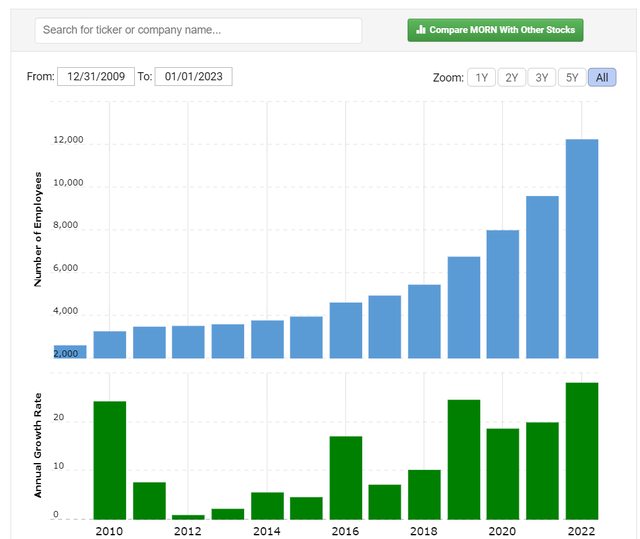Click the 2016 green growth rate bar
The height and width of the screenshot is (539, 640).
346,477
